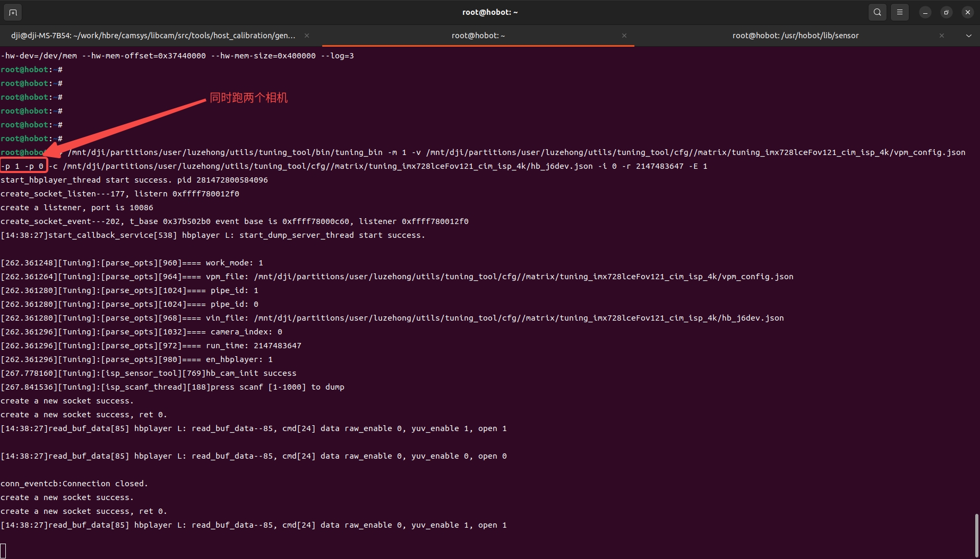Close the dji@dji-MS-7B54 tab
The height and width of the screenshot is (559, 980).
point(307,36)
